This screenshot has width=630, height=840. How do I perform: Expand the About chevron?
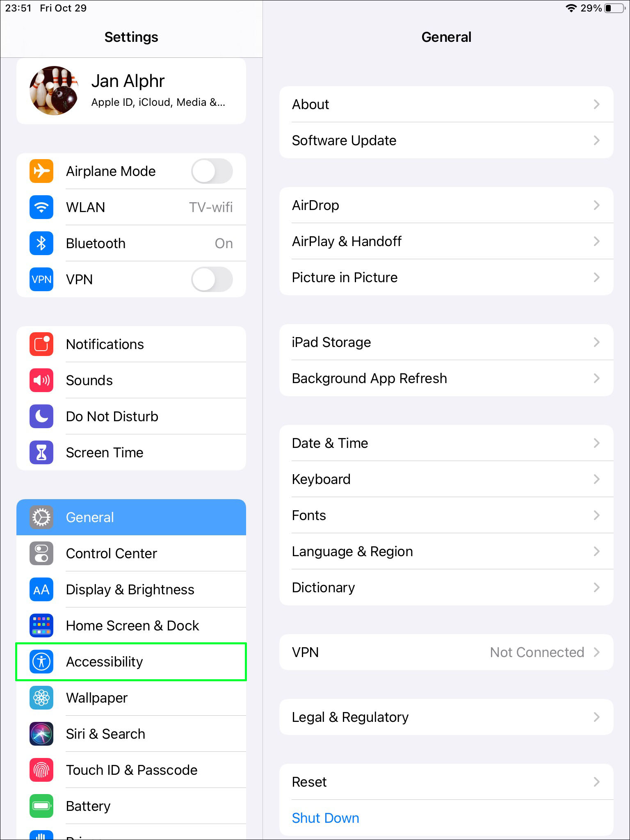(597, 104)
